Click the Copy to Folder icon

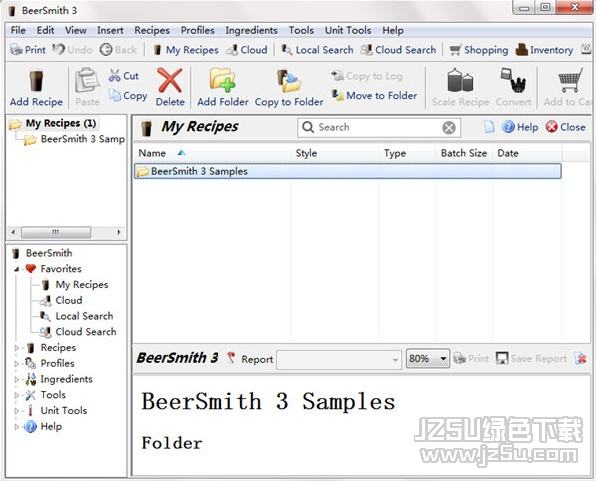point(289,81)
